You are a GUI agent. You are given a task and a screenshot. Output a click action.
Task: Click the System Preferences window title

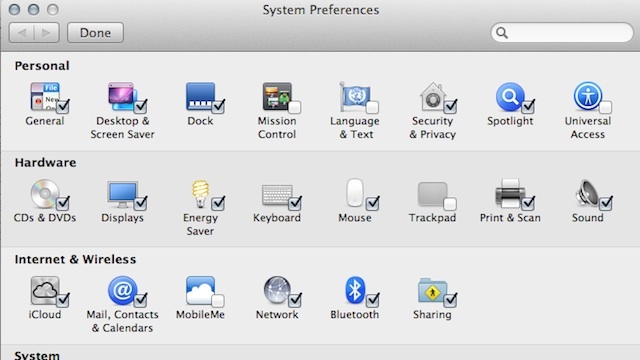pyautogui.click(x=321, y=10)
